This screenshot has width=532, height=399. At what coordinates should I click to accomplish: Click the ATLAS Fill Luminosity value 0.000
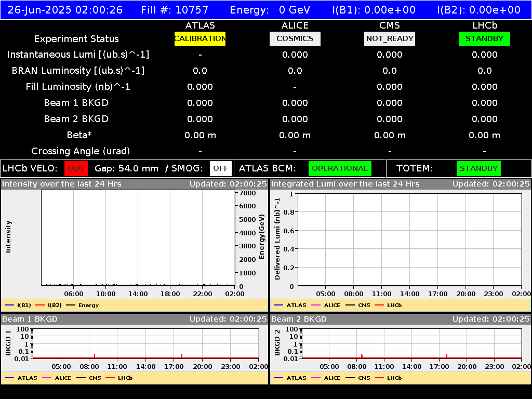(200, 87)
